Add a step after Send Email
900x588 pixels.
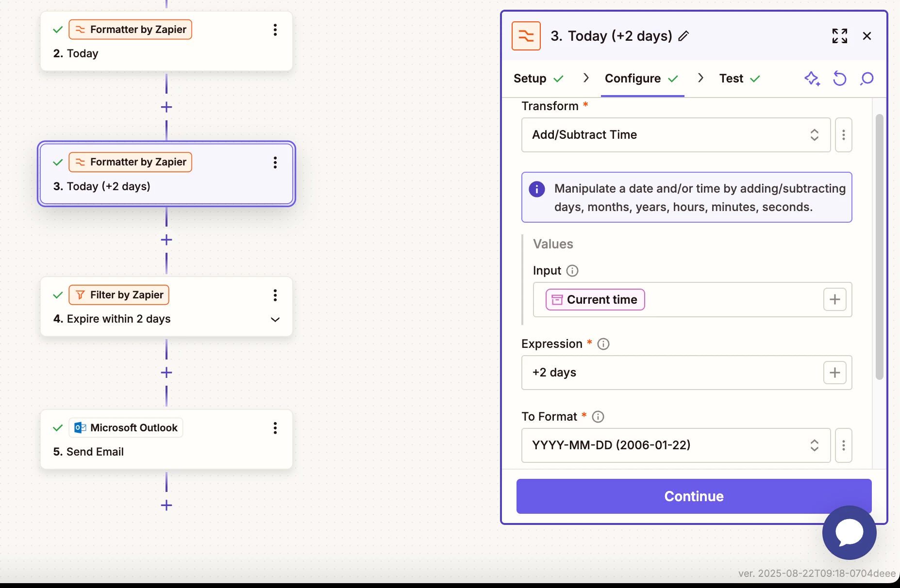pyautogui.click(x=167, y=505)
